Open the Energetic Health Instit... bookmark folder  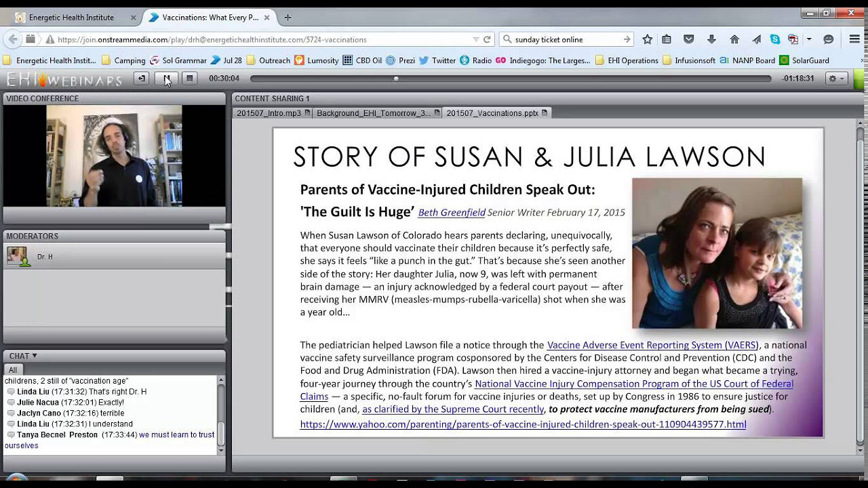pos(50,60)
